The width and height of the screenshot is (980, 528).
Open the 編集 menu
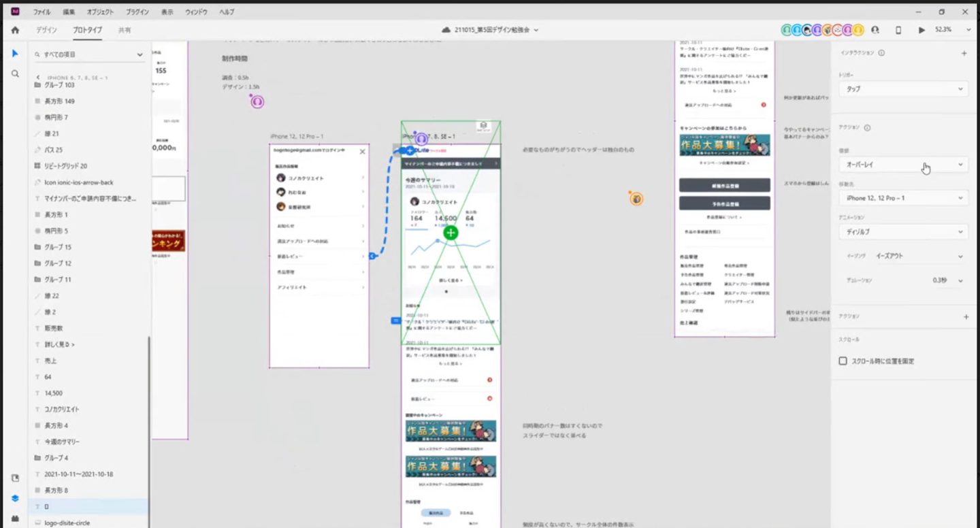(69, 12)
